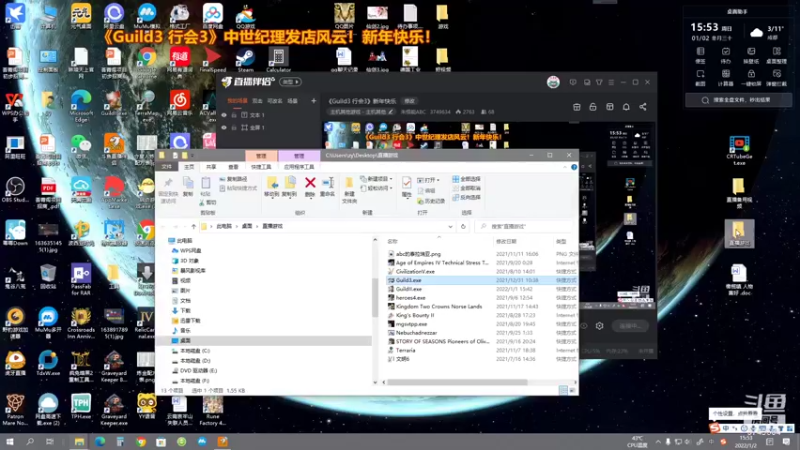Select WPS cloud drive in navigation pane
This screenshot has width=800, height=450.
[186, 251]
